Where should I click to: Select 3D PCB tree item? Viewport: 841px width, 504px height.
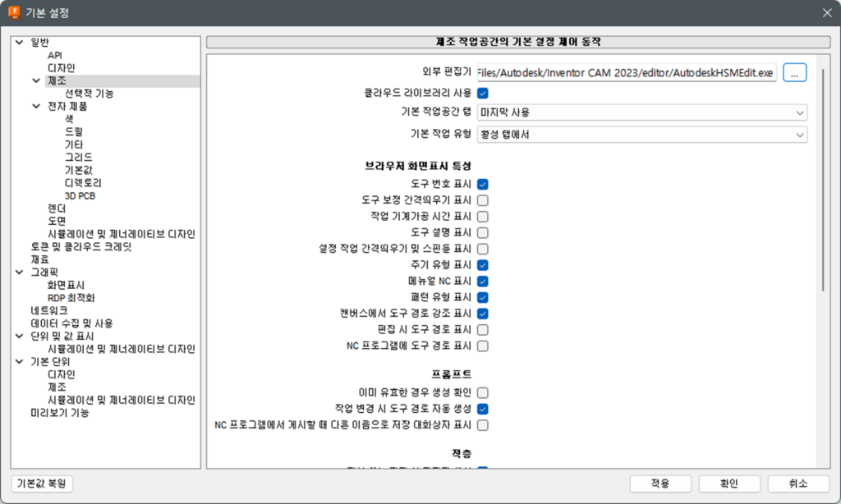80,196
